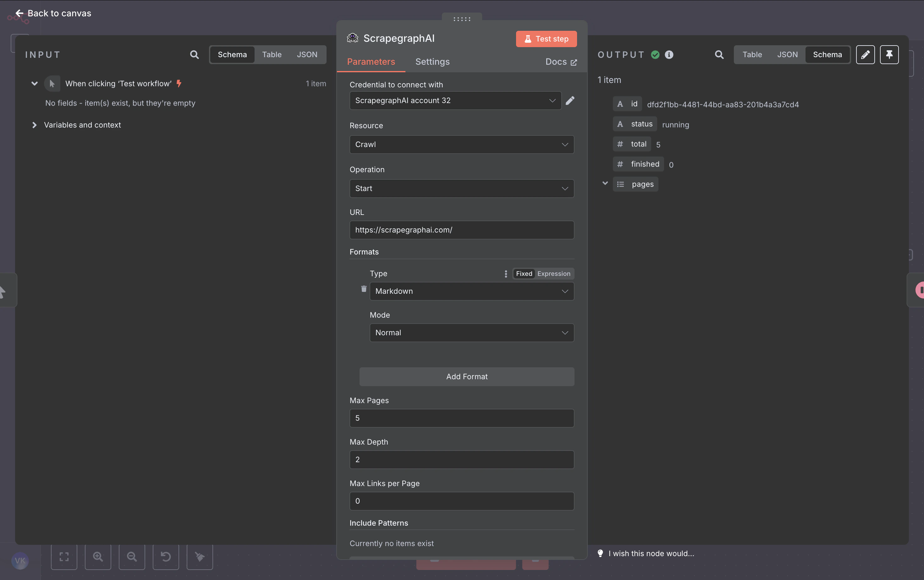Click the Test step button

tap(546, 39)
